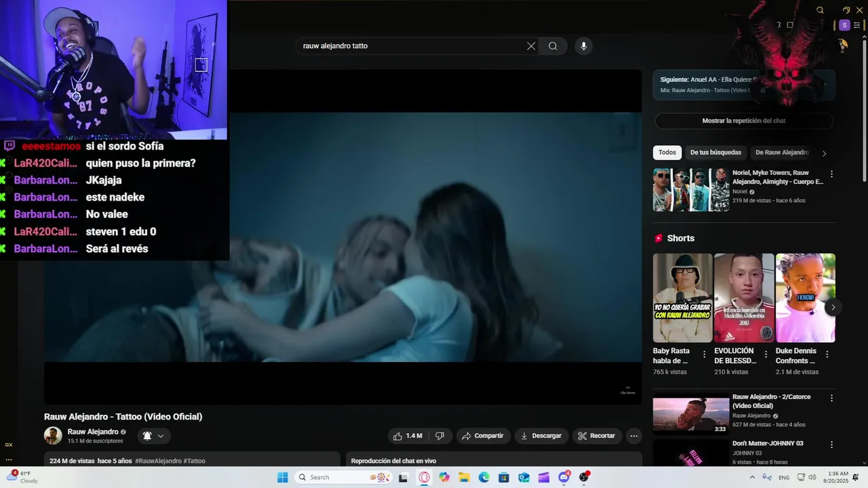The width and height of the screenshot is (868, 488).
Task: Open Windows Start menu
Action: pos(282,477)
